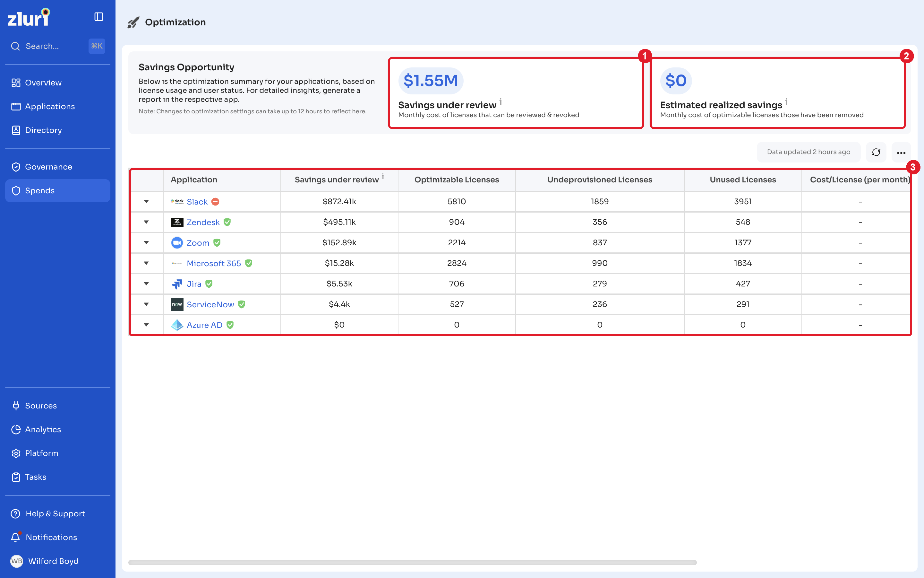Click the horizontal scrollbar at table bottom
924x578 pixels.
tap(412, 562)
